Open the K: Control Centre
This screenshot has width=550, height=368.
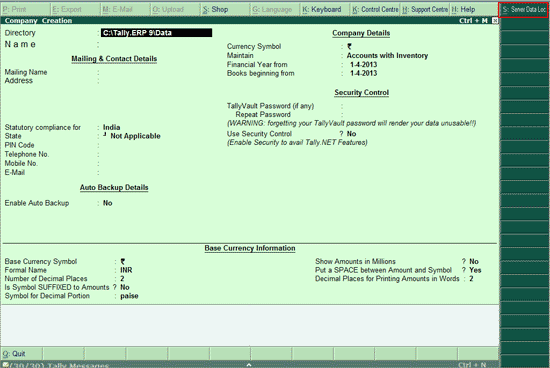(375, 9)
